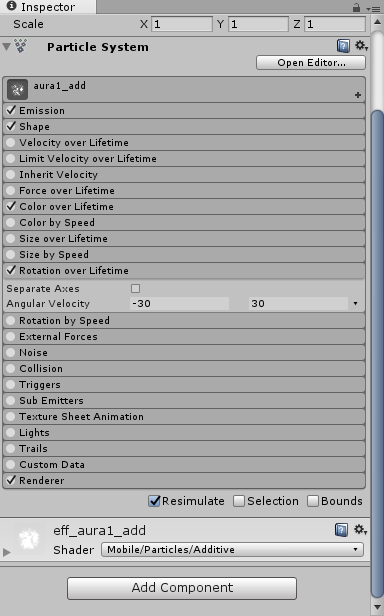Image resolution: width=384 pixels, height=616 pixels.
Task: Enable Inherit Velocity module toggle
Action: coord(11,174)
